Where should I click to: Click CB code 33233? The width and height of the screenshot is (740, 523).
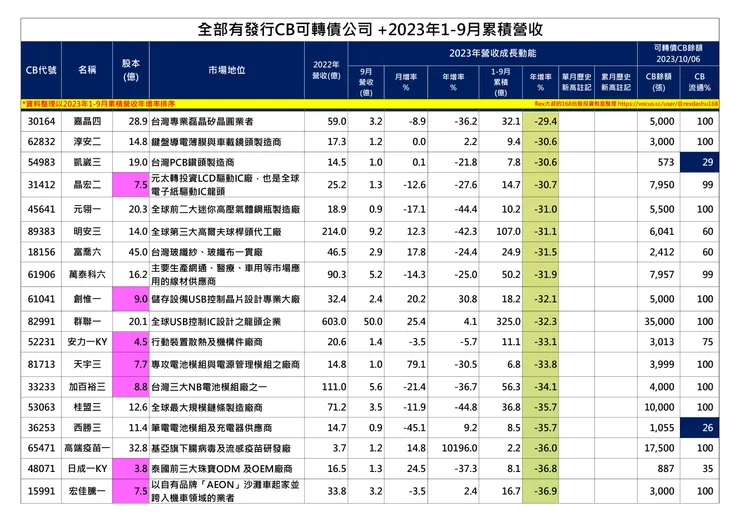point(41,387)
